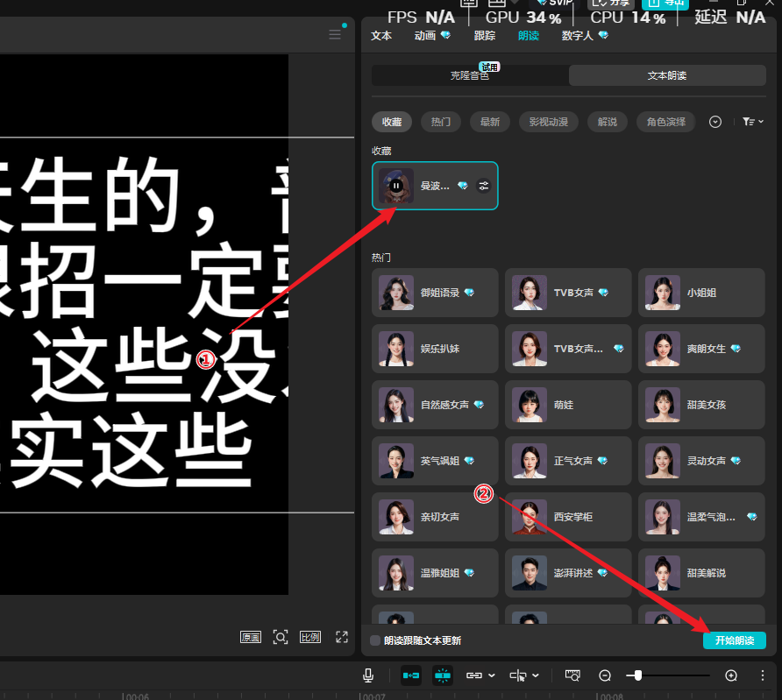Adjust the timeline zoom slider

coord(638,675)
